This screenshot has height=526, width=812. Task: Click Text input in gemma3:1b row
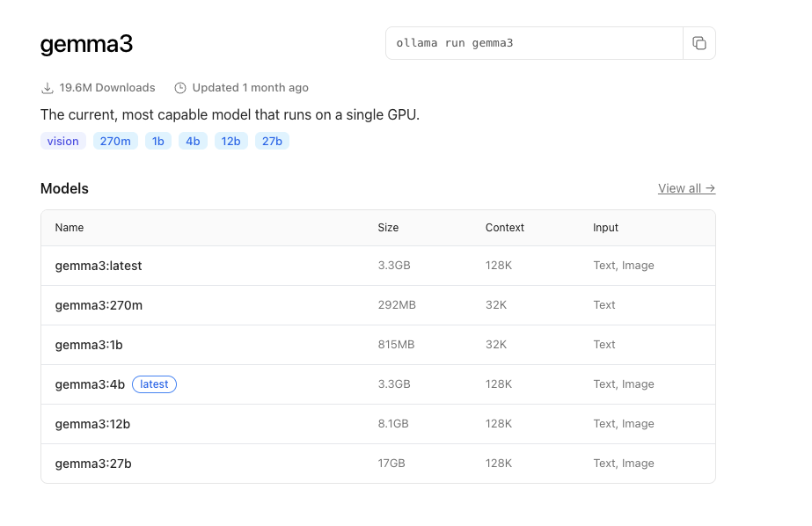tap(604, 344)
